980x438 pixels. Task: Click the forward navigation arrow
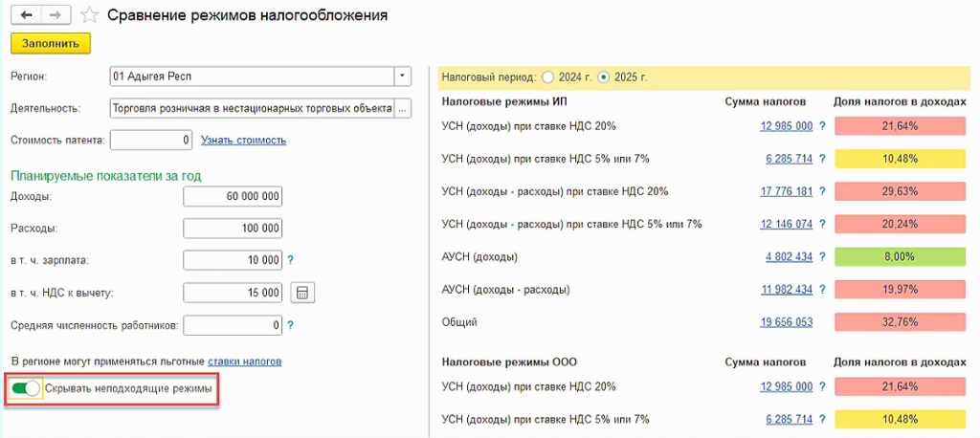tap(55, 15)
